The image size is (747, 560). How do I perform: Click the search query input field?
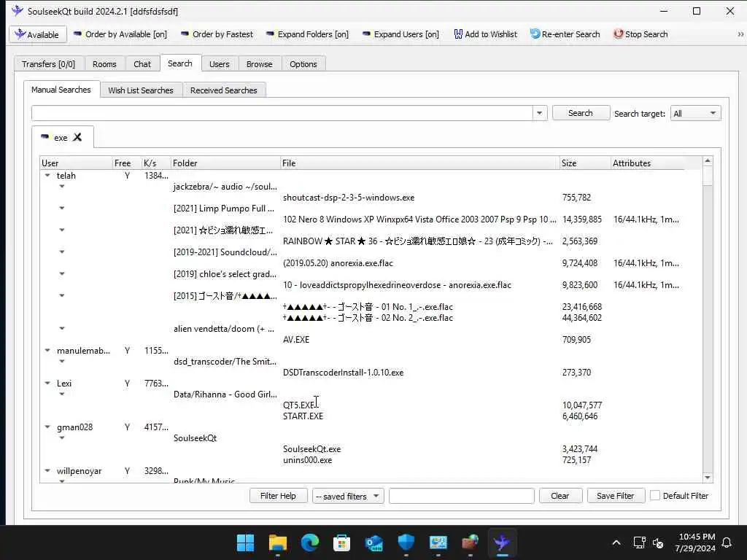tap(282, 113)
